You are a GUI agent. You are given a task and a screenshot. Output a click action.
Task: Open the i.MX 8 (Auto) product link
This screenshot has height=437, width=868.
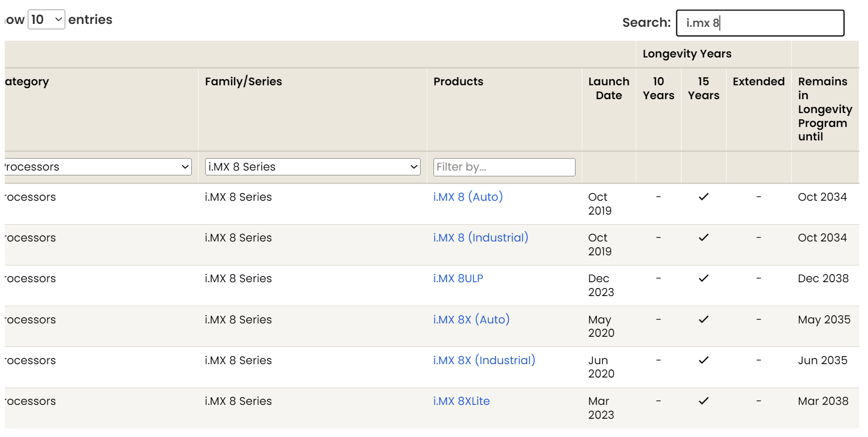tap(468, 197)
